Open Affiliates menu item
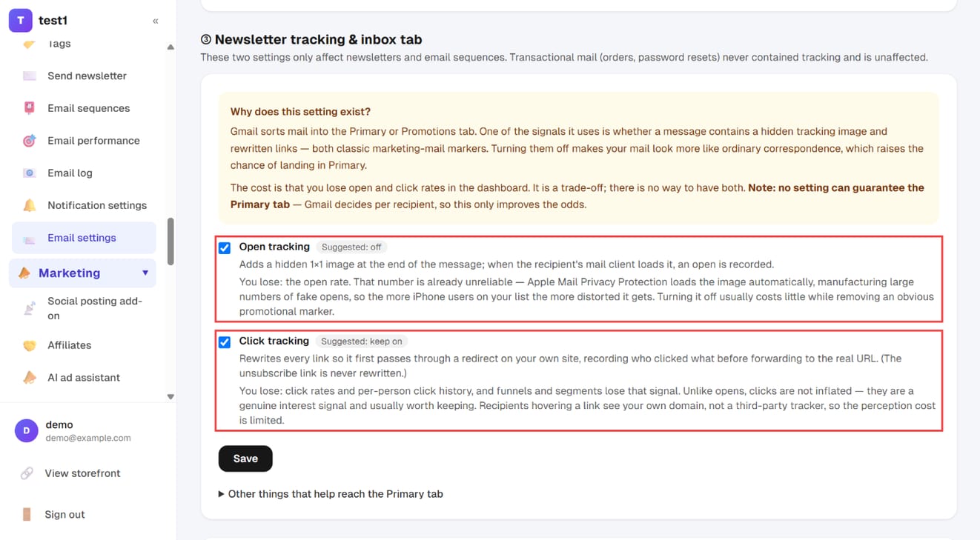The height and width of the screenshot is (540, 980). point(85,345)
